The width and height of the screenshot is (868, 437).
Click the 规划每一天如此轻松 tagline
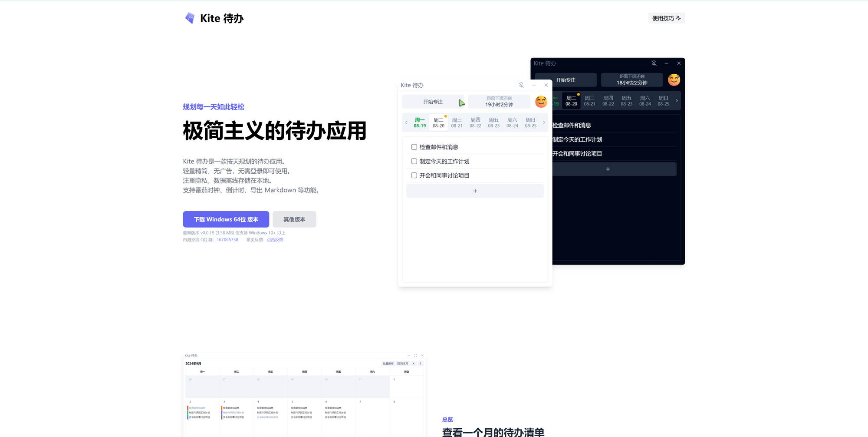click(x=214, y=107)
